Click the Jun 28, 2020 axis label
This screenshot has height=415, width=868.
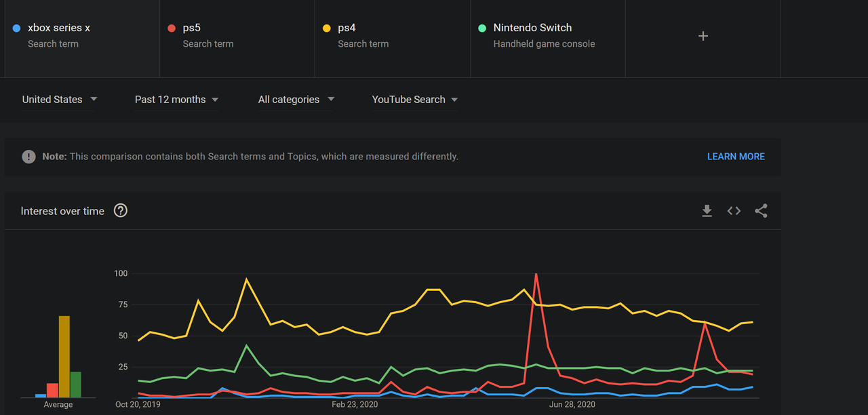point(572,405)
